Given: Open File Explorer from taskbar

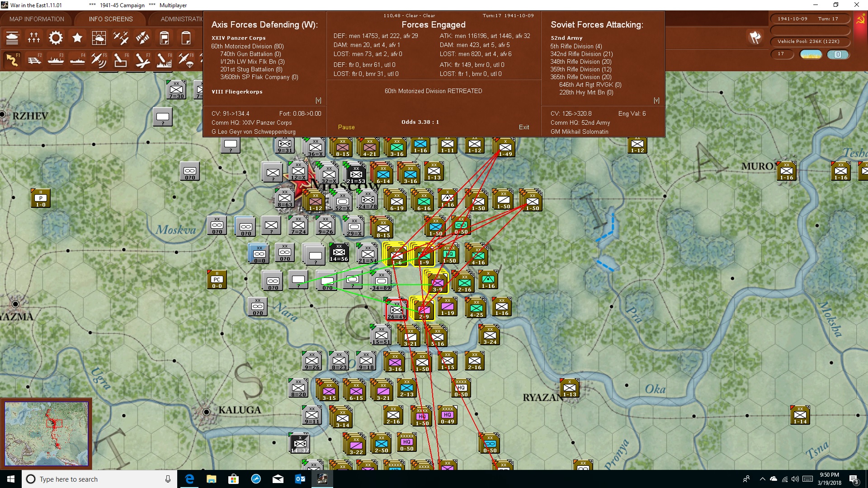Looking at the screenshot, I should [x=212, y=479].
